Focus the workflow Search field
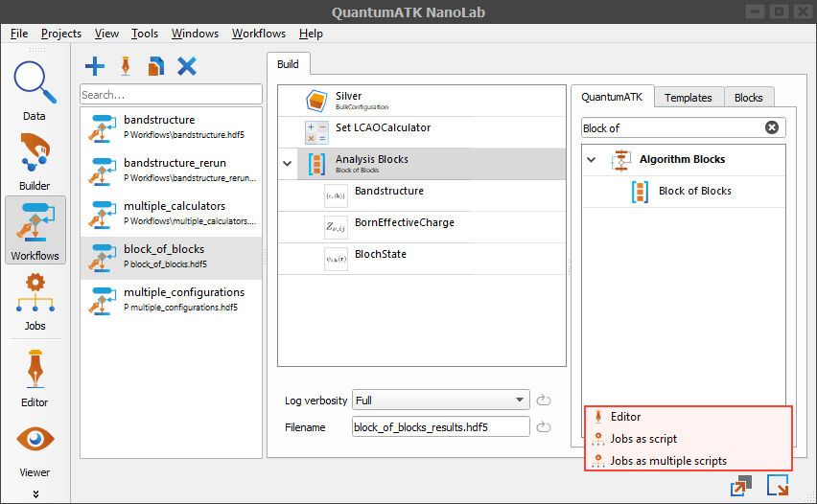Screen dimensions: 817x504 pos(171,95)
